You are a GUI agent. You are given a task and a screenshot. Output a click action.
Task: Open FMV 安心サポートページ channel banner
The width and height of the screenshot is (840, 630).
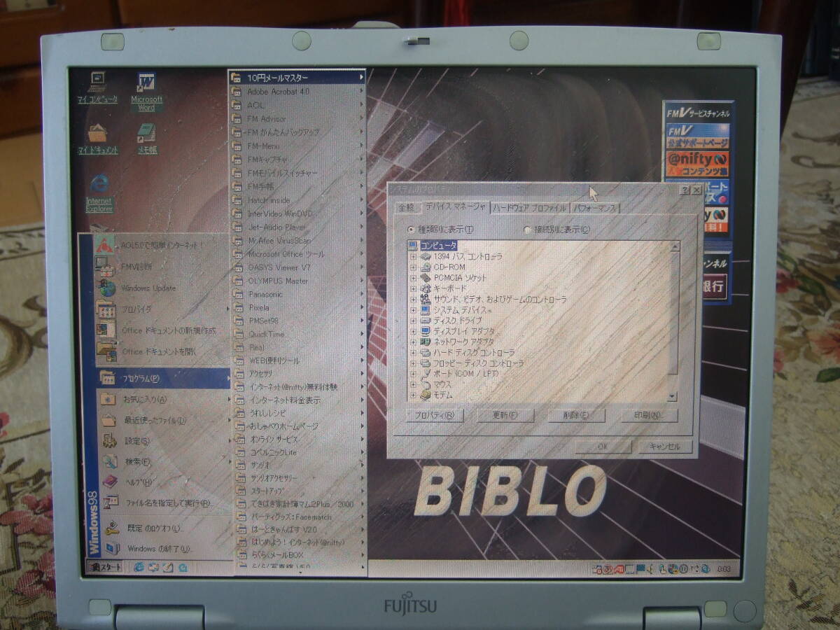[697, 136]
